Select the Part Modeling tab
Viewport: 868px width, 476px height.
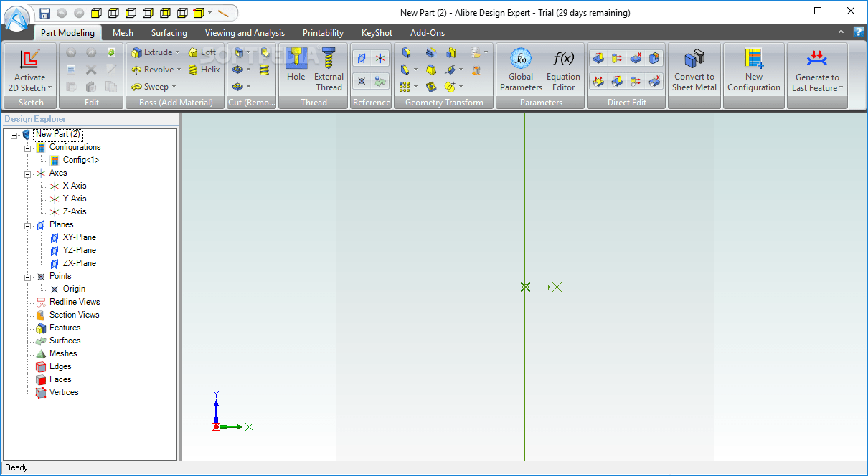pos(67,32)
